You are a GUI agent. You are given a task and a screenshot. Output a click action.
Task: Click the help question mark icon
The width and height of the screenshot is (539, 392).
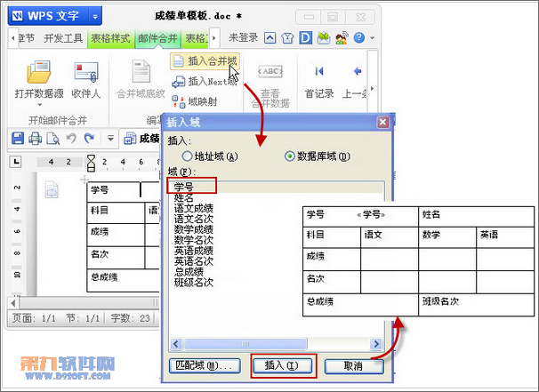358,38
